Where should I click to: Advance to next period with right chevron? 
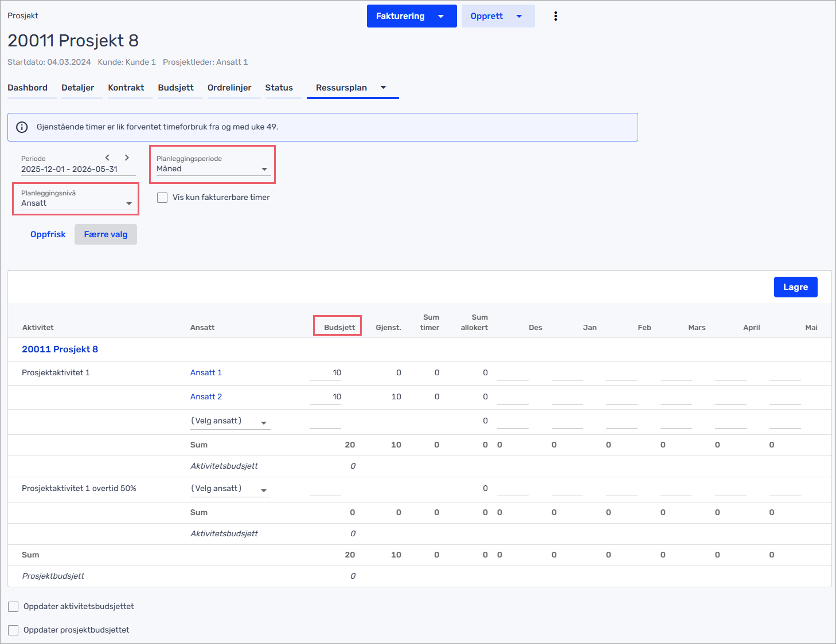[x=127, y=158]
